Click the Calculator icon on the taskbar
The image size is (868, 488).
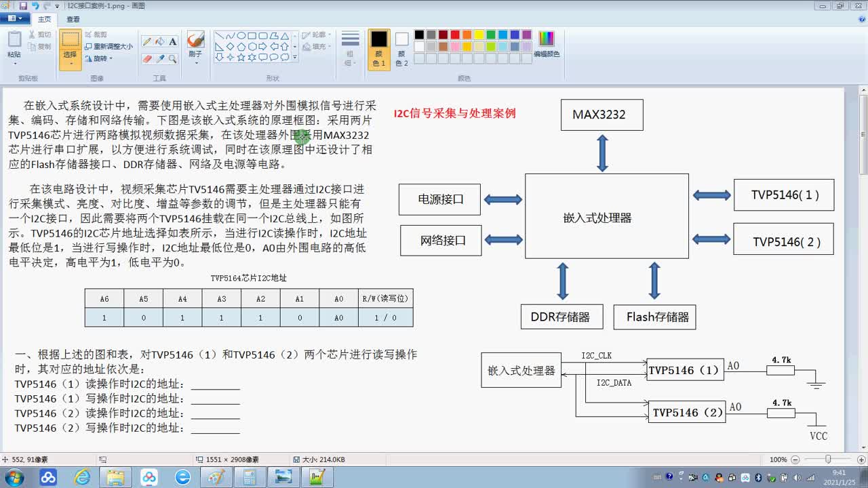250,477
